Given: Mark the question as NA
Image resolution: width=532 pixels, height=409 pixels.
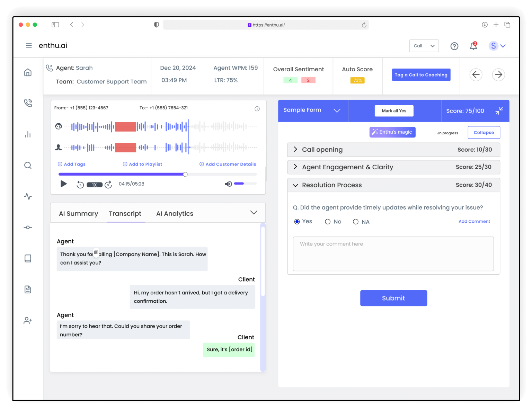Looking at the screenshot, I should [356, 221].
